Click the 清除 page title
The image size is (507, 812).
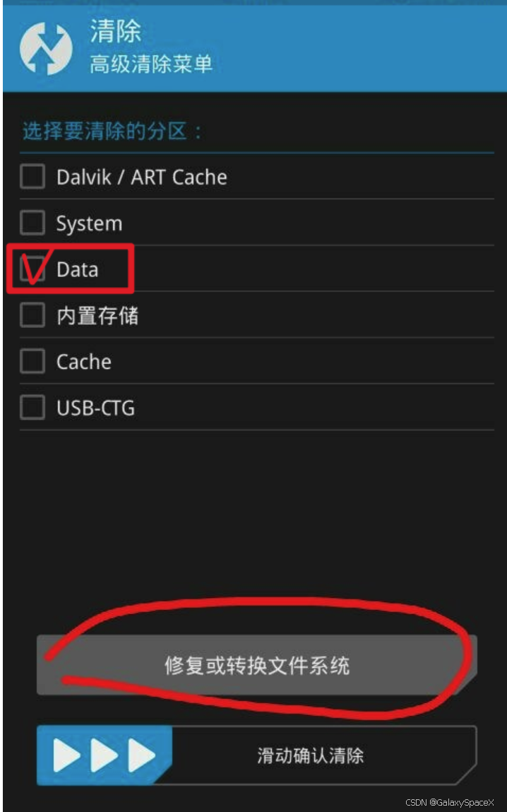click(115, 32)
